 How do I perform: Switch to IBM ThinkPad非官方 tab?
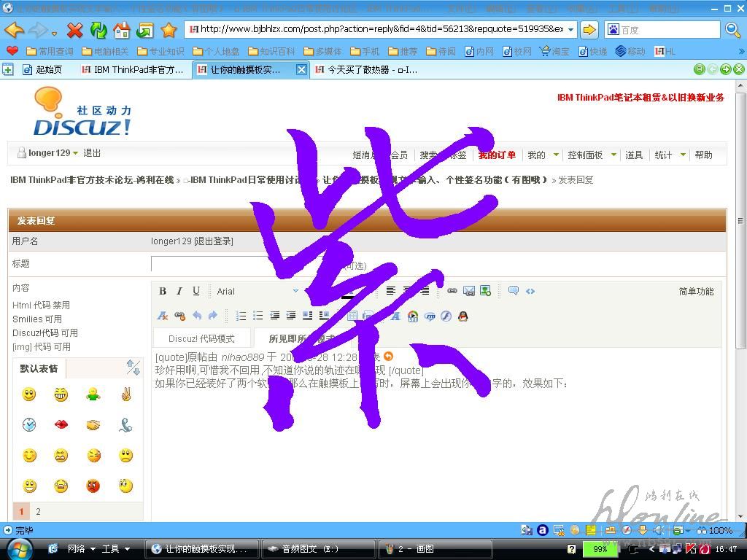[133, 70]
